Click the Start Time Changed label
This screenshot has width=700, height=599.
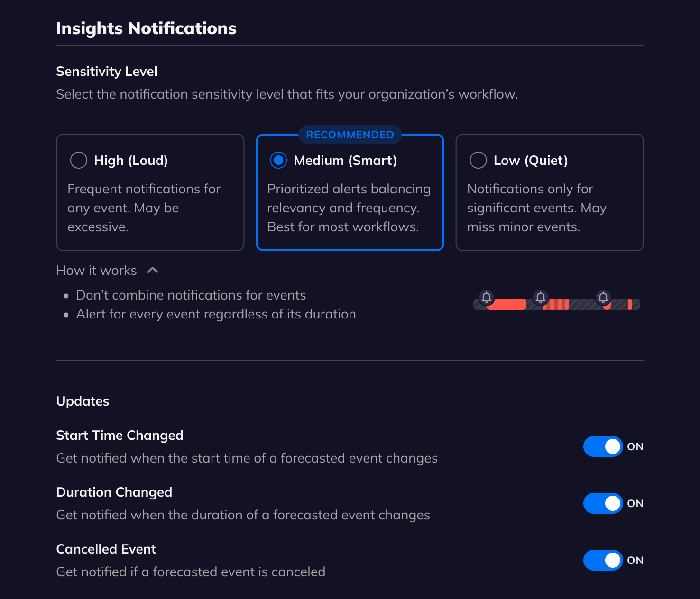pos(120,435)
